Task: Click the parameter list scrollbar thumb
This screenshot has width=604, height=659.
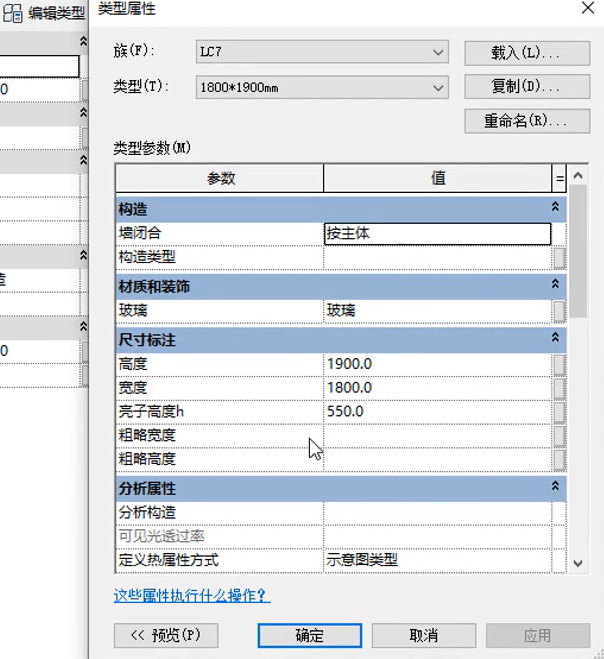Action: [x=578, y=251]
